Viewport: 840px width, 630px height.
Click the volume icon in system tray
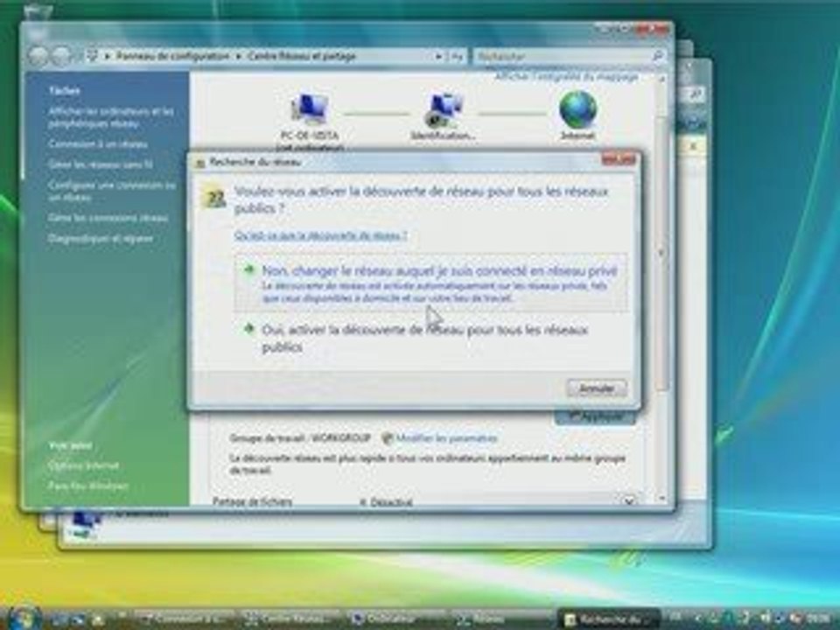[x=766, y=619]
